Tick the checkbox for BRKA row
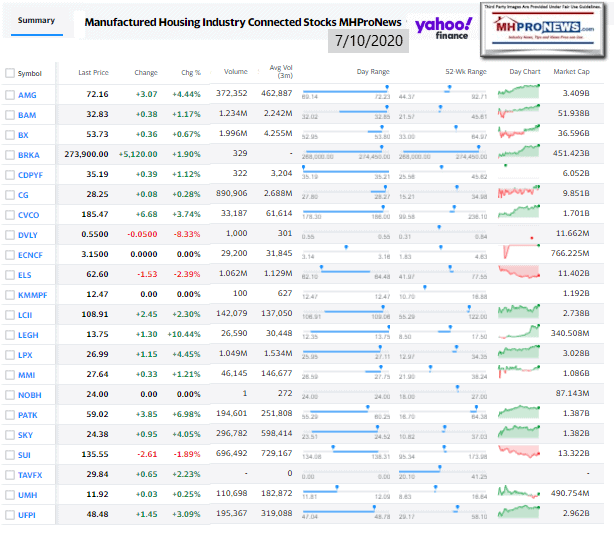 pyautogui.click(x=9, y=155)
